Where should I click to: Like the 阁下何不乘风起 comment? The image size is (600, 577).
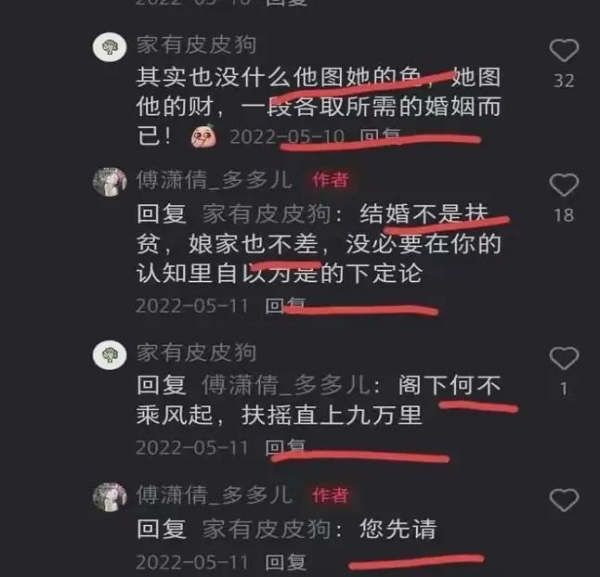tap(564, 358)
